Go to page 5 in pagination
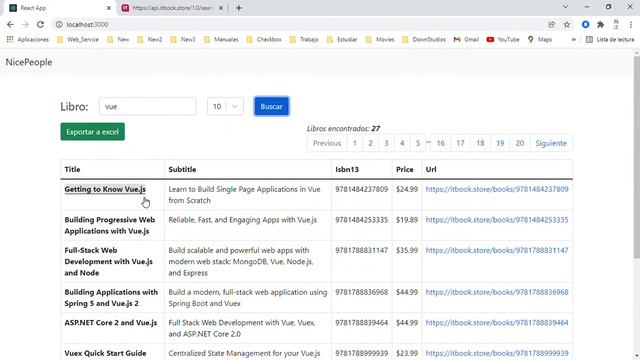Screen dimensions: 640x360 pyautogui.click(x=418, y=143)
